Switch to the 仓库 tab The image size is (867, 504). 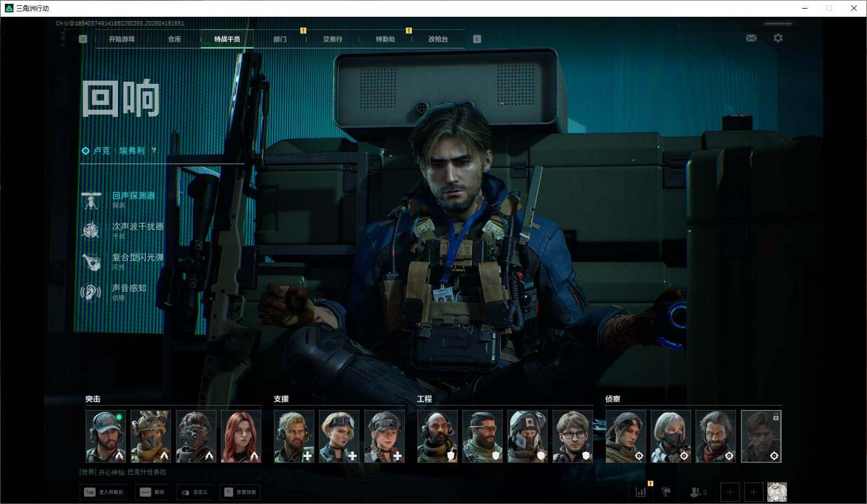pos(174,39)
